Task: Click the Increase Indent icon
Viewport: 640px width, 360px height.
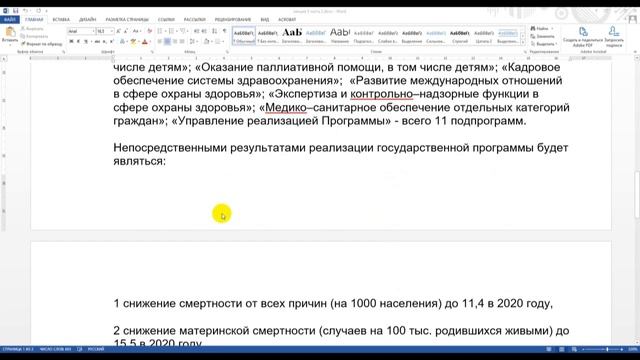Action: coord(204,31)
